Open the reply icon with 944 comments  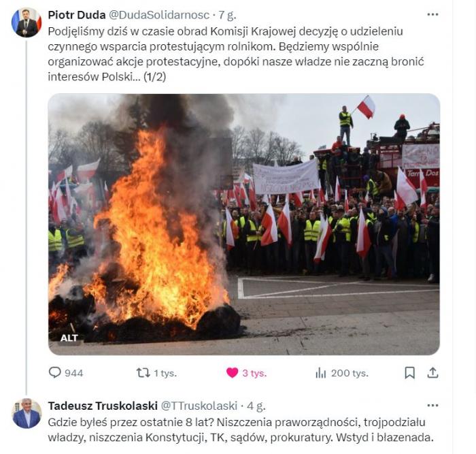(x=55, y=372)
